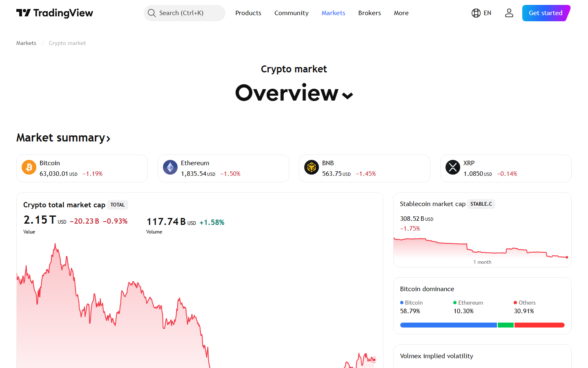
Task: Open the Community menu
Action: pos(292,13)
